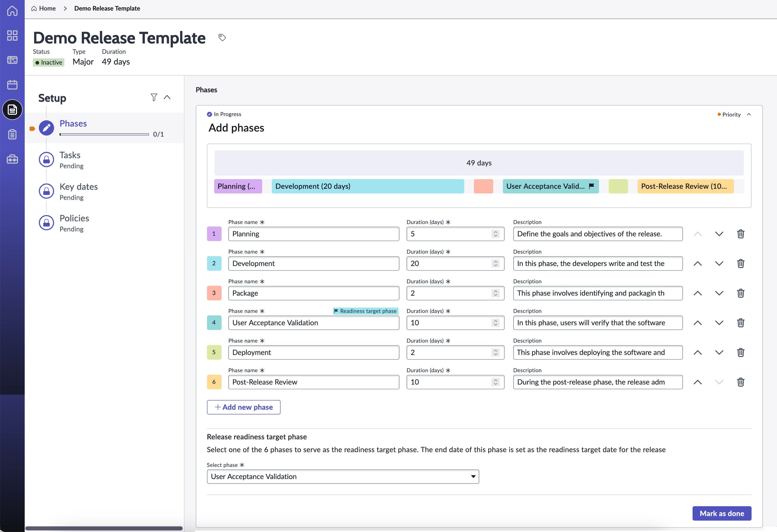Screen dimensions: 777x532
Task: Click the User Acceptance Valid... timeline bar
Action: pos(550,186)
